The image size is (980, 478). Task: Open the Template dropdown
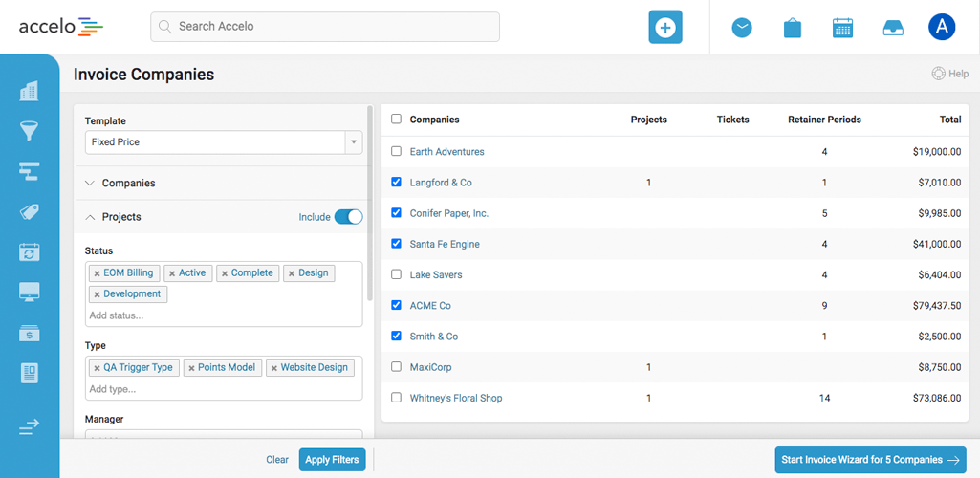[223, 141]
